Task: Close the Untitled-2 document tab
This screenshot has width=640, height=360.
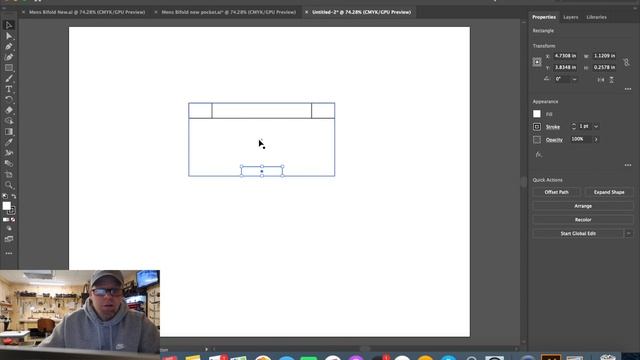Action: tap(307, 12)
